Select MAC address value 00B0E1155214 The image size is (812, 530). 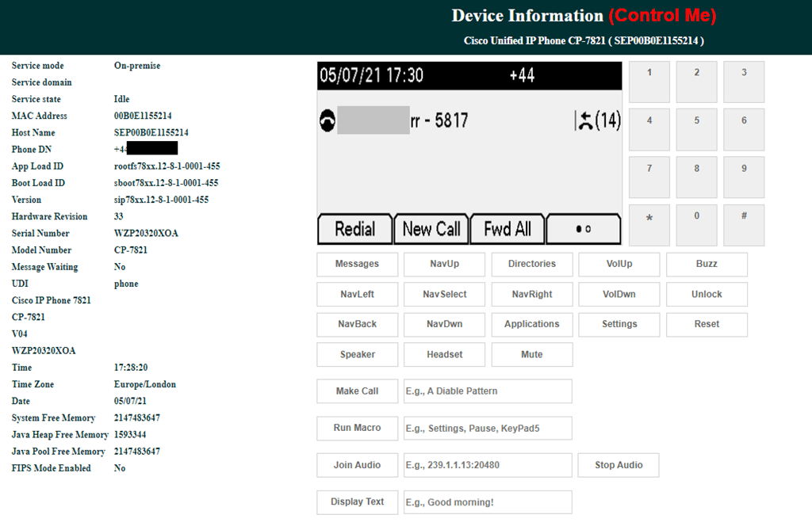tap(143, 116)
